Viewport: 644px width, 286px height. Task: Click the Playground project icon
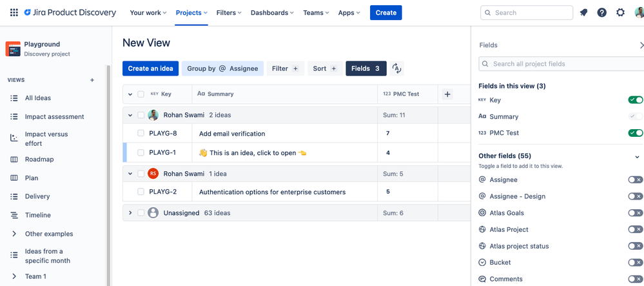tap(13, 48)
